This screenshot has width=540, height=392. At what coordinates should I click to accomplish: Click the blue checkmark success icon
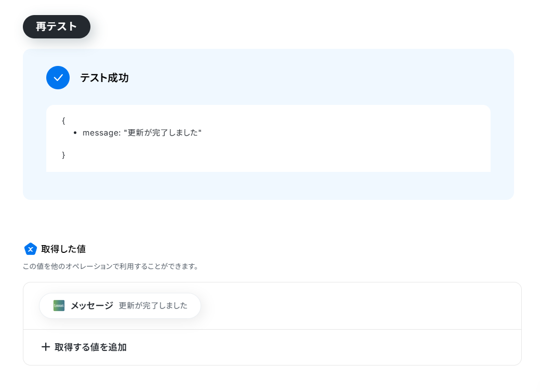(58, 78)
